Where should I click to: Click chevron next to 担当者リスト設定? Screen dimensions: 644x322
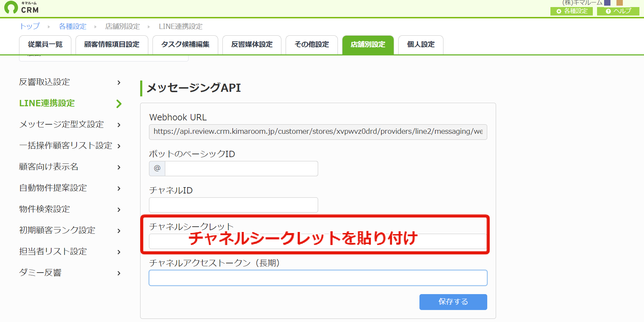(x=119, y=252)
